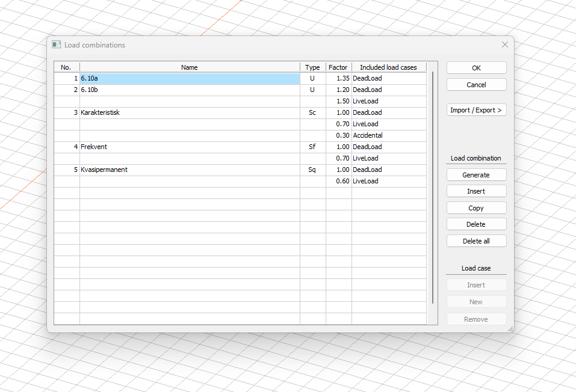Delete the selected load combination
Viewport: 576px width, 392px height.
click(x=476, y=224)
